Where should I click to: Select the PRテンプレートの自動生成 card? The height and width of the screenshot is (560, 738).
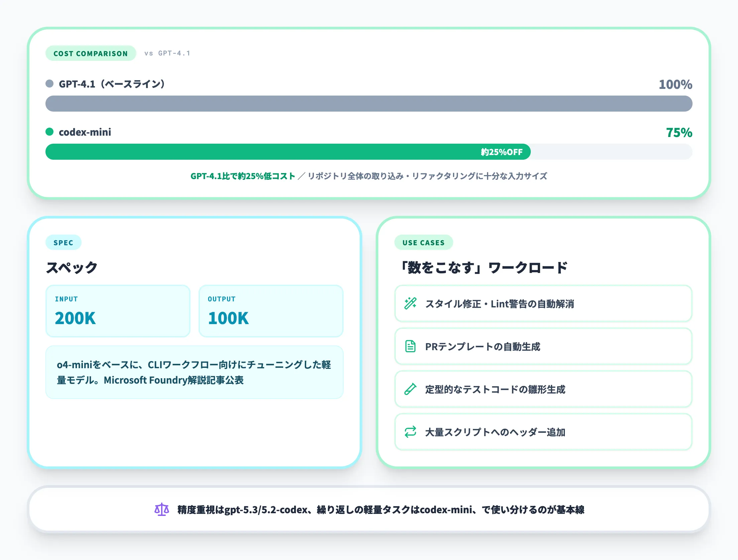(x=543, y=346)
